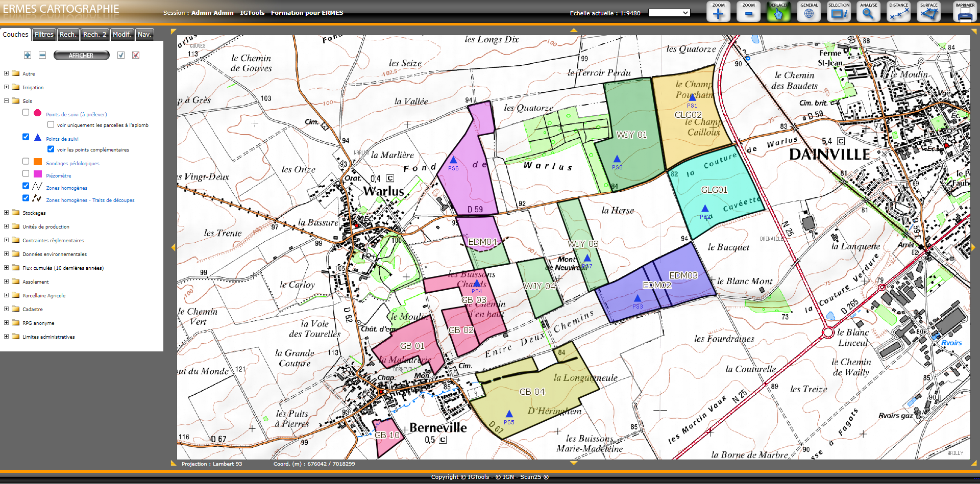Click the Points de suivi layer link
The width and height of the screenshot is (980, 484).
click(x=62, y=139)
